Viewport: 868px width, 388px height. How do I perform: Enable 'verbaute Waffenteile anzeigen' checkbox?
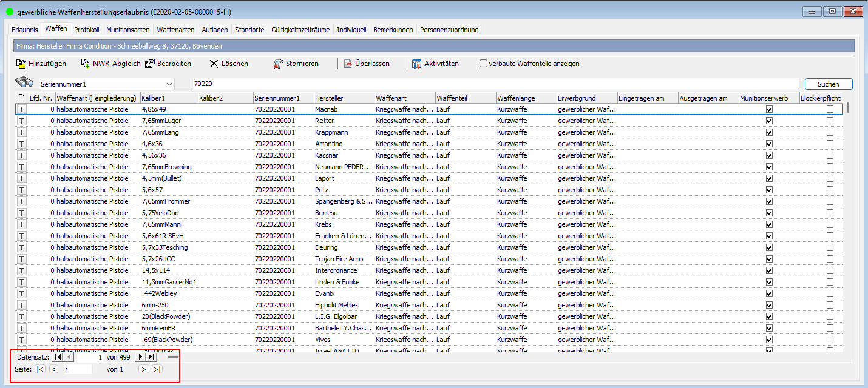483,64
